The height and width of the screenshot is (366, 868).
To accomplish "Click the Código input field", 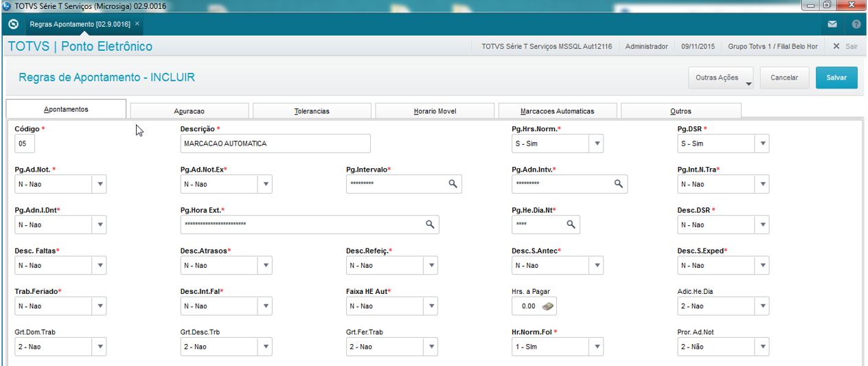I will [25, 144].
